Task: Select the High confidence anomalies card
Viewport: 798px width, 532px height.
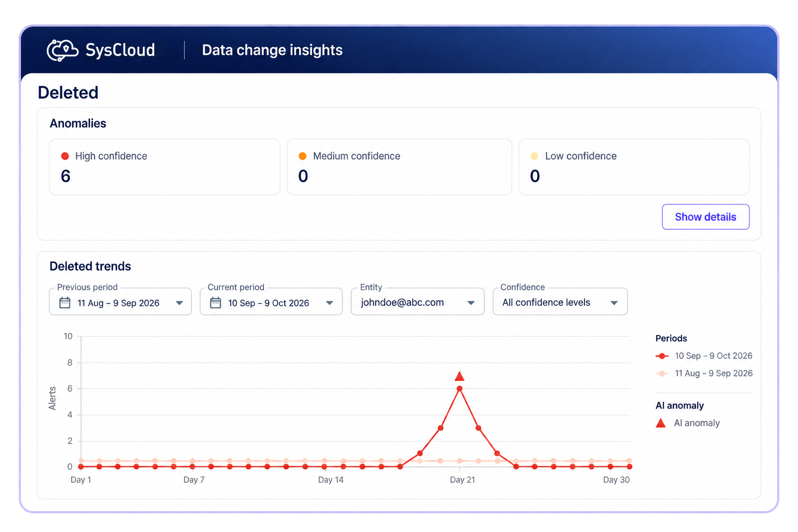Action: [x=165, y=167]
